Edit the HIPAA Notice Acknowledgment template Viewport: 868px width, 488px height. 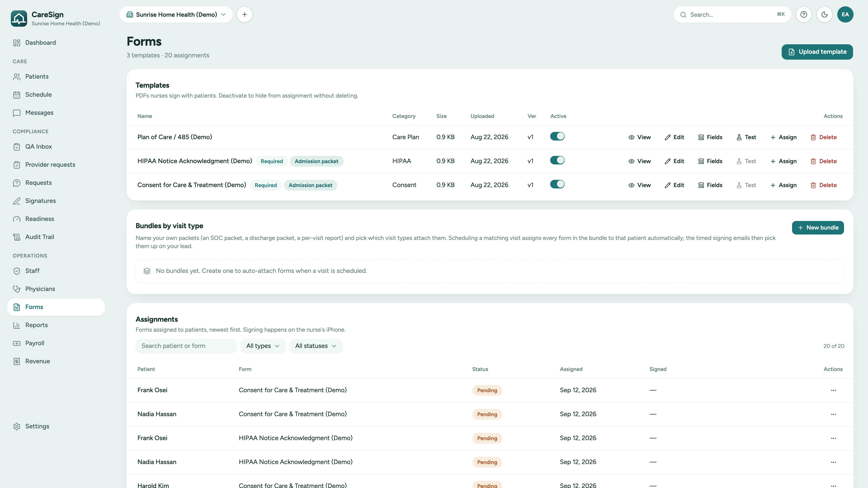pyautogui.click(x=674, y=161)
